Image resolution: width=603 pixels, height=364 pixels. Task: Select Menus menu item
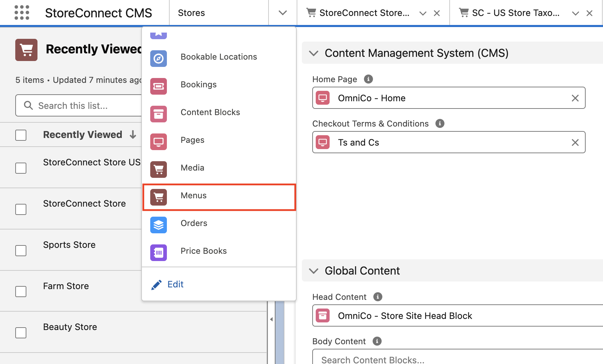click(219, 197)
